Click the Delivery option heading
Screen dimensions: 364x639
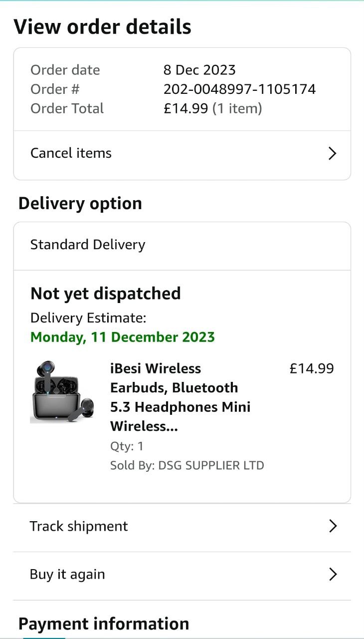(80, 204)
